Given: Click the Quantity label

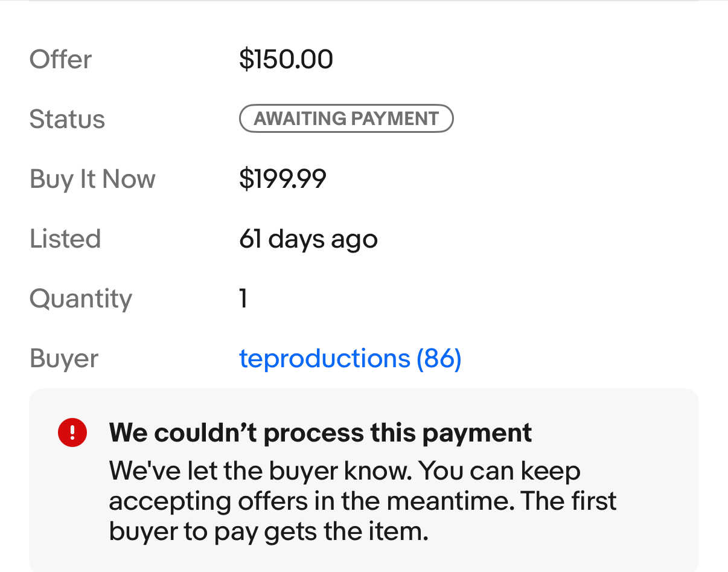Looking at the screenshot, I should [80, 298].
